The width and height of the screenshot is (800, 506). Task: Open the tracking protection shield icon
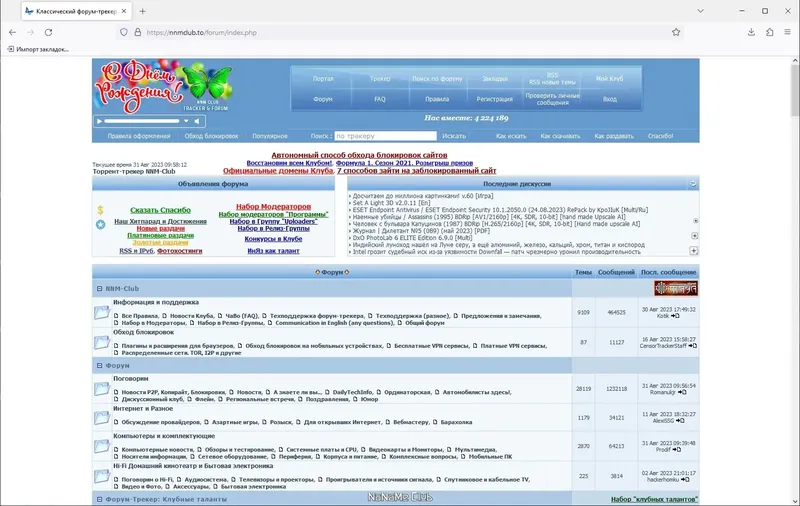coord(123,32)
